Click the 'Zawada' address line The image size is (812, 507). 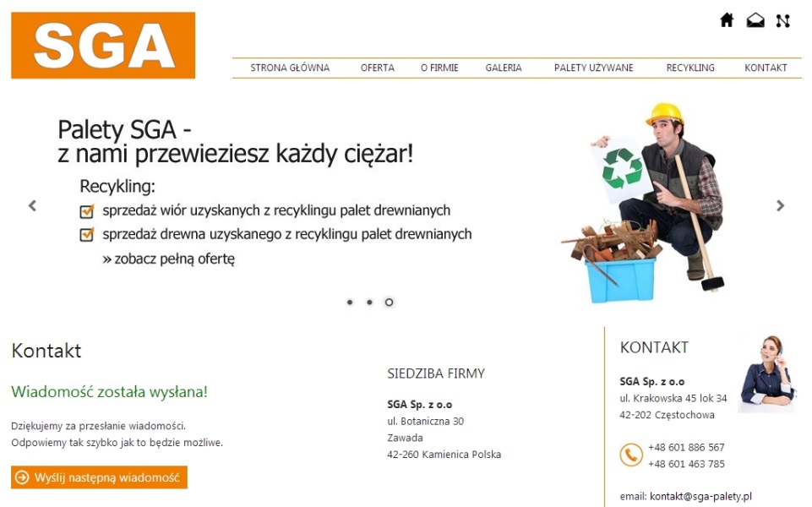[x=405, y=438]
